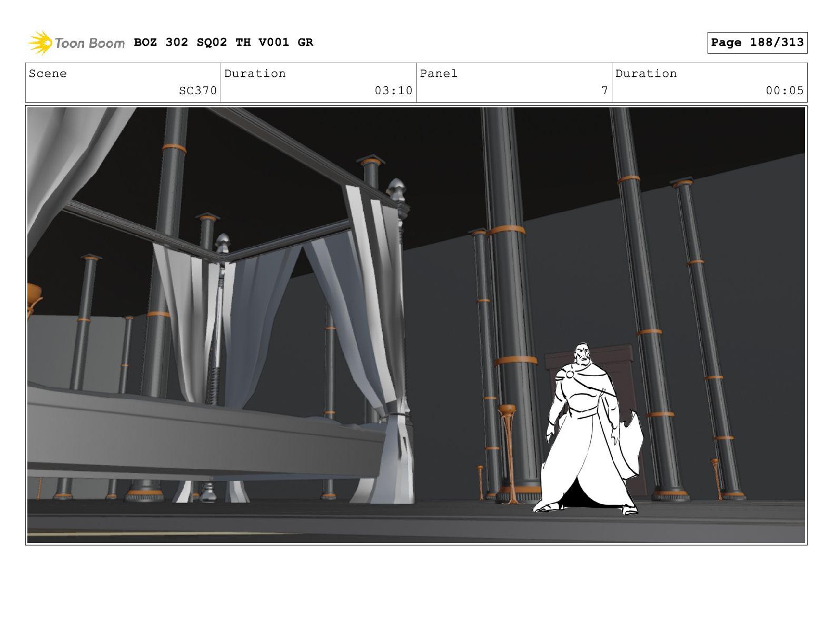The height and width of the screenshot is (644, 834).
Task: Click the Toon Boom wordmark text
Action: tap(90, 43)
